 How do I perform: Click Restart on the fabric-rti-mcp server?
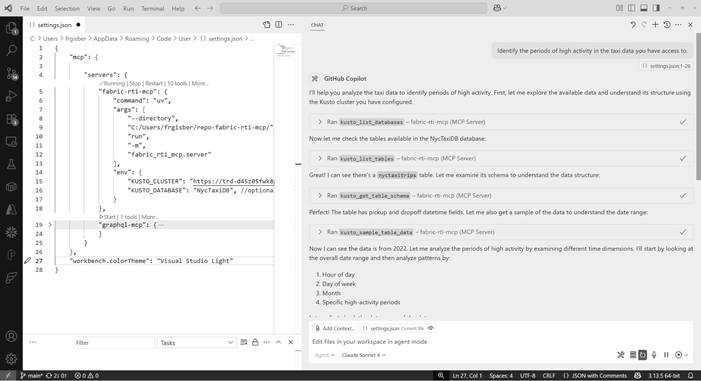[x=153, y=83]
